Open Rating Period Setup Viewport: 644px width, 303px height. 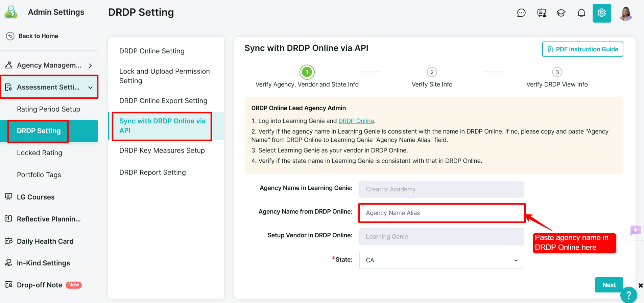(49, 109)
